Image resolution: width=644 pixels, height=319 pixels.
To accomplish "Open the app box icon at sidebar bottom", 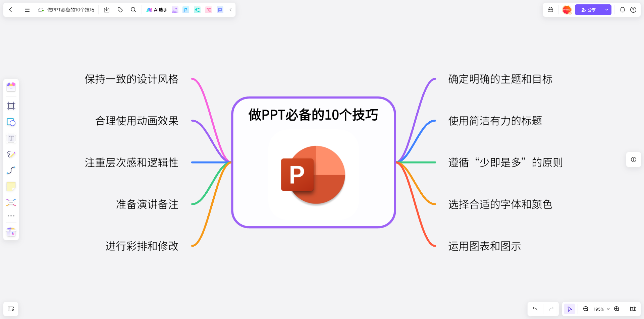I will pos(11,232).
